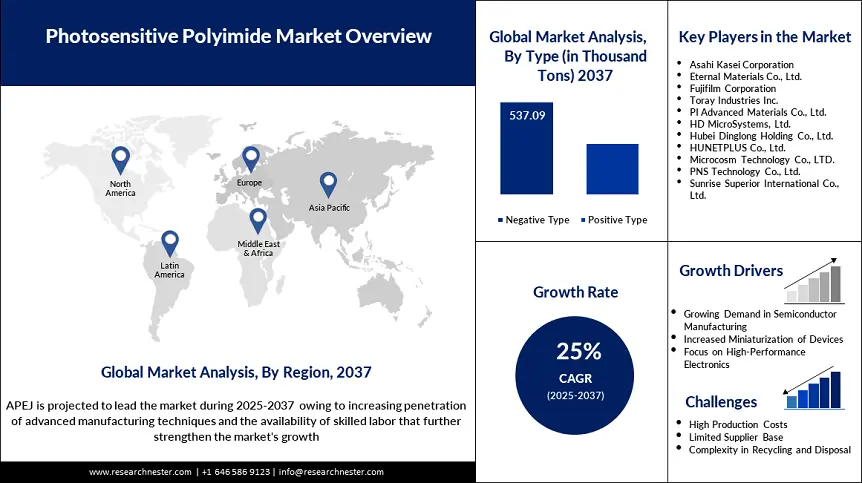Click the Negative Type legend marker

(x=500, y=220)
